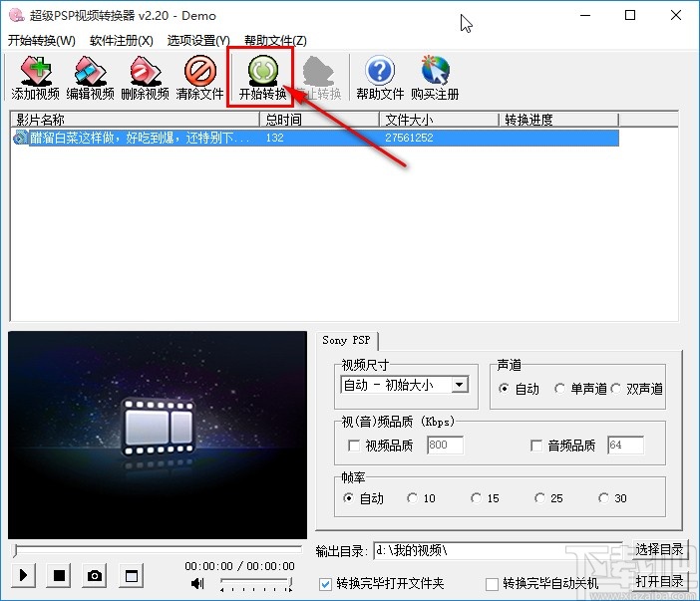Start conversion with 开始转换 toolbar icon
Viewport: 700px width, 601px height.
point(263,77)
